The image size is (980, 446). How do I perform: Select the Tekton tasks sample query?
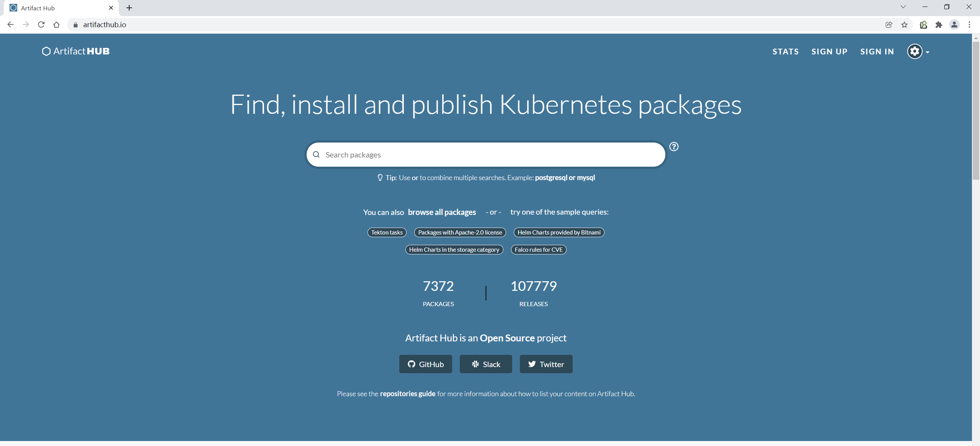pyautogui.click(x=387, y=233)
